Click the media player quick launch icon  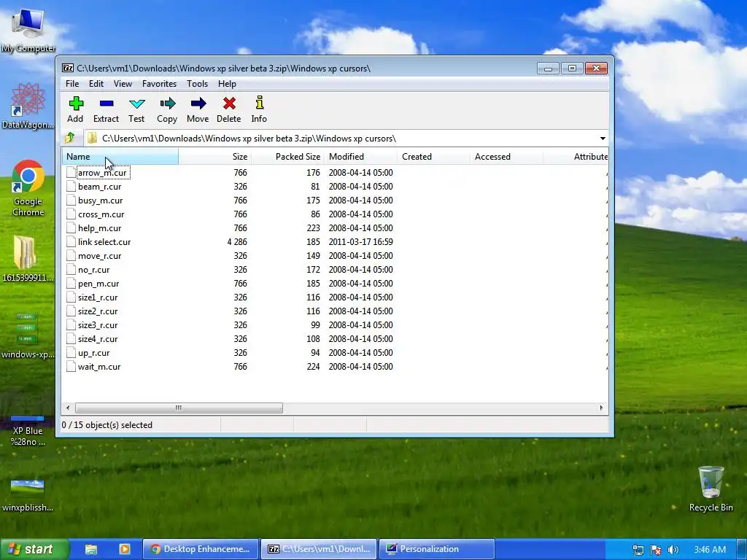point(125,549)
